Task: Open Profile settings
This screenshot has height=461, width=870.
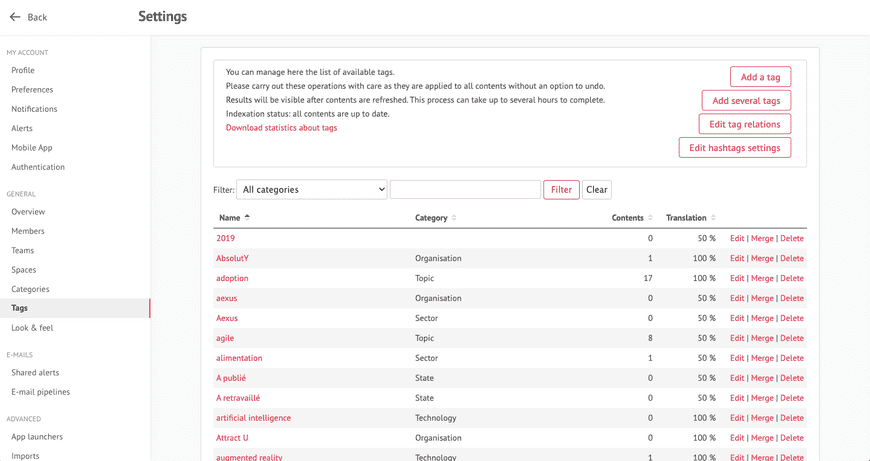Action: click(x=23, y=70)
